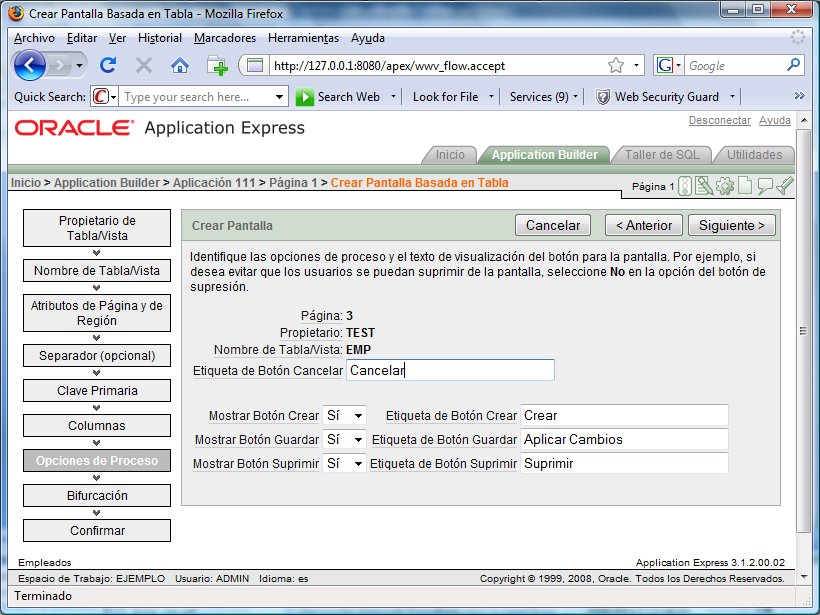Click the Web Security Guard shield icon
The height and width of the screenshot is (615, 820).
603,97
